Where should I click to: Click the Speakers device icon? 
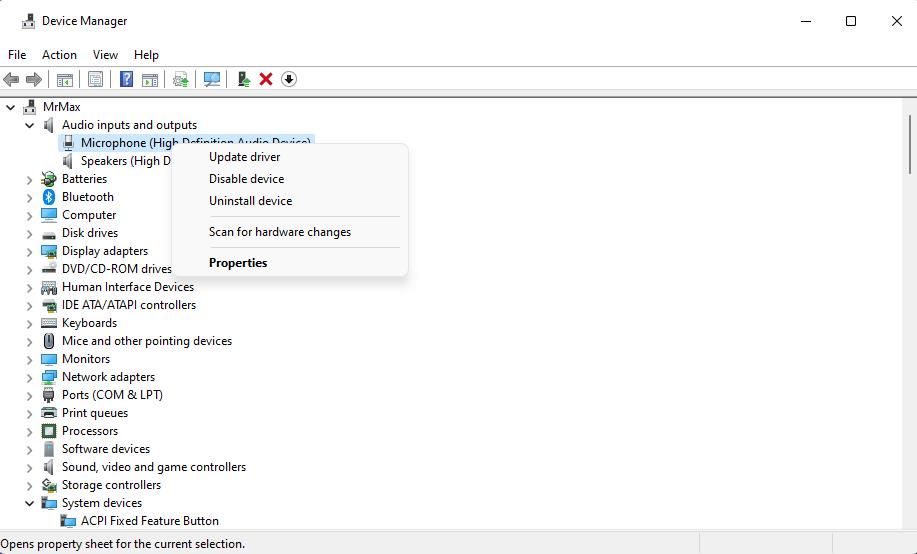pyautogui.click(x=68, y=161)
